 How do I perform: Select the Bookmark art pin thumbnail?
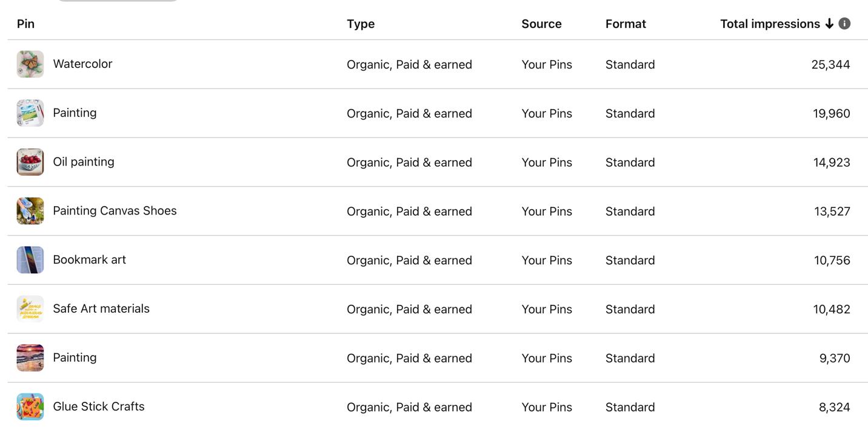[x=30, y=260]
